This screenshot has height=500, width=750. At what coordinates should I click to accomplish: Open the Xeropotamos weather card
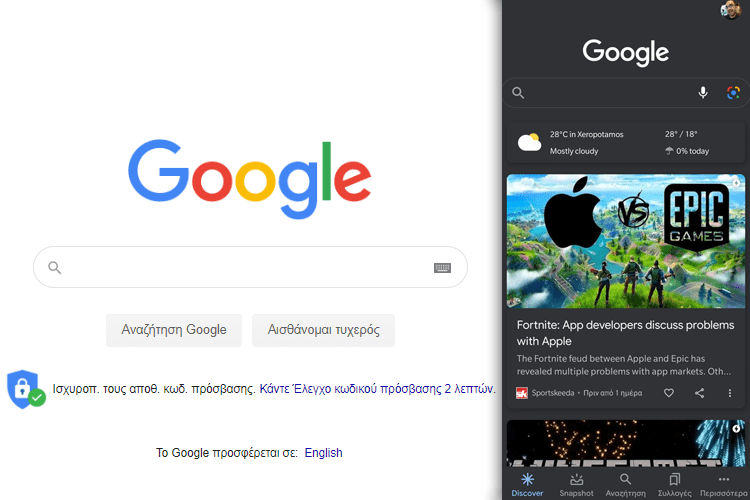click(x=626, y=143)
